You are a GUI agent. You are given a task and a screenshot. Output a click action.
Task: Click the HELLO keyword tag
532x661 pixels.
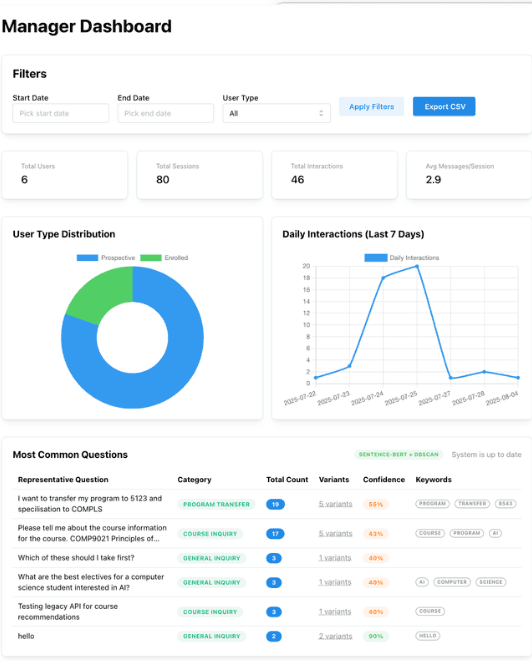tap(428, 636)
